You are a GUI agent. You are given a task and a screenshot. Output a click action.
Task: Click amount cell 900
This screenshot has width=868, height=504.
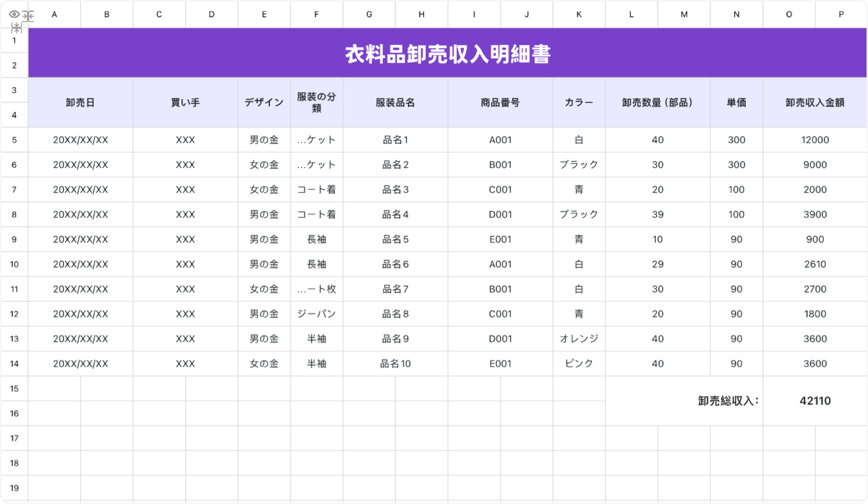(815, 239)
